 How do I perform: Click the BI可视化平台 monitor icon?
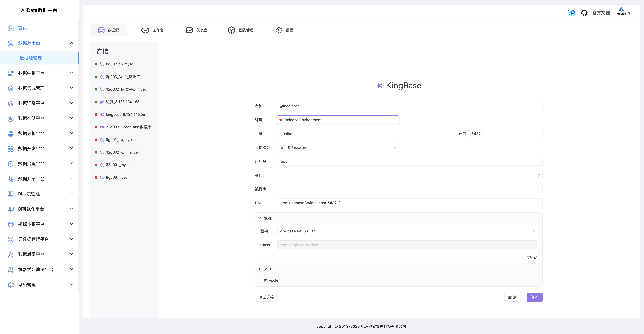(10, 209)
